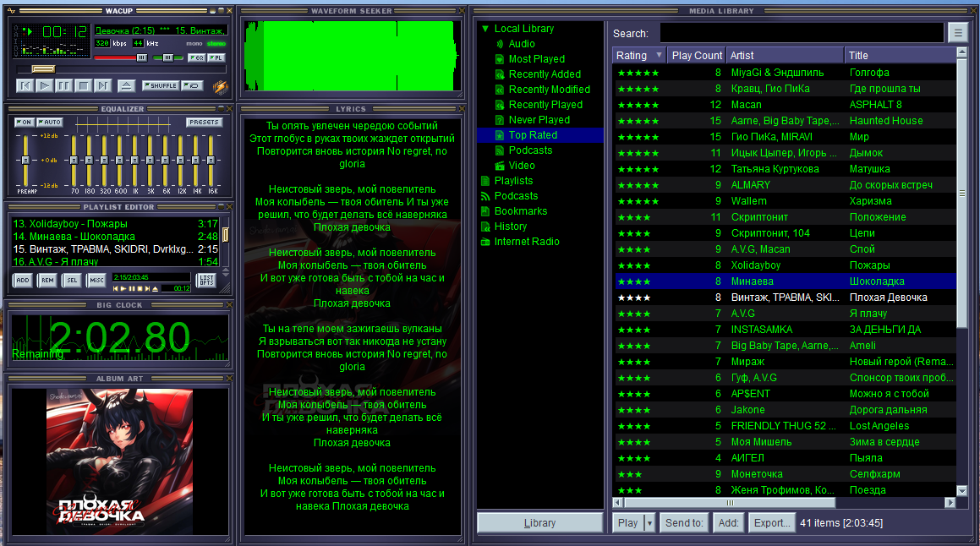
Task: Click playlist editor mini Stop icon
Action: click(140, 288)
